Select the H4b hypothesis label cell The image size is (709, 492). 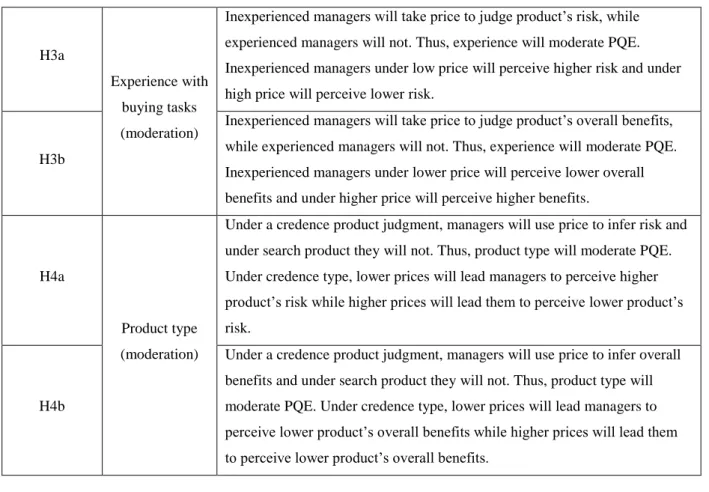pyautogui.click(x=52, y=410)
